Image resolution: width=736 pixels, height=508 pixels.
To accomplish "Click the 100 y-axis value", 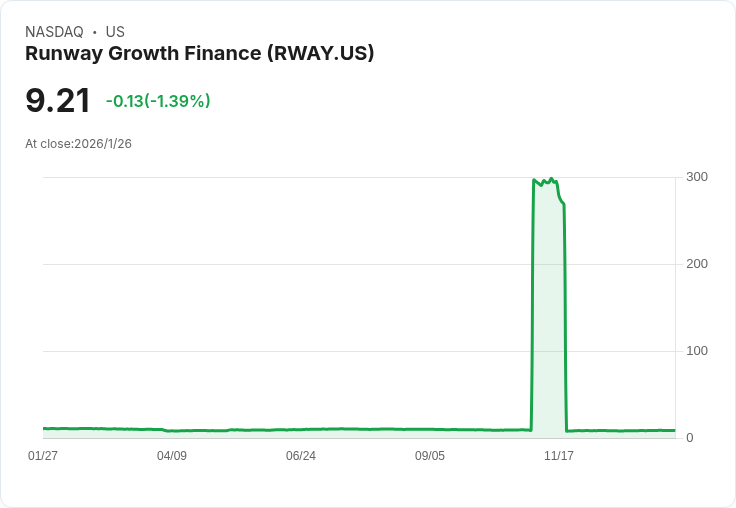I will [697, 351].
